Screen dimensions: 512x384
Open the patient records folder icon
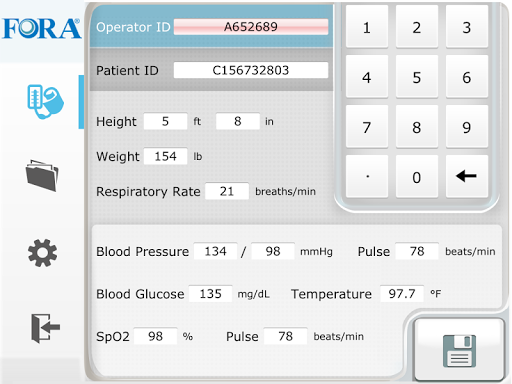point(42,176)
